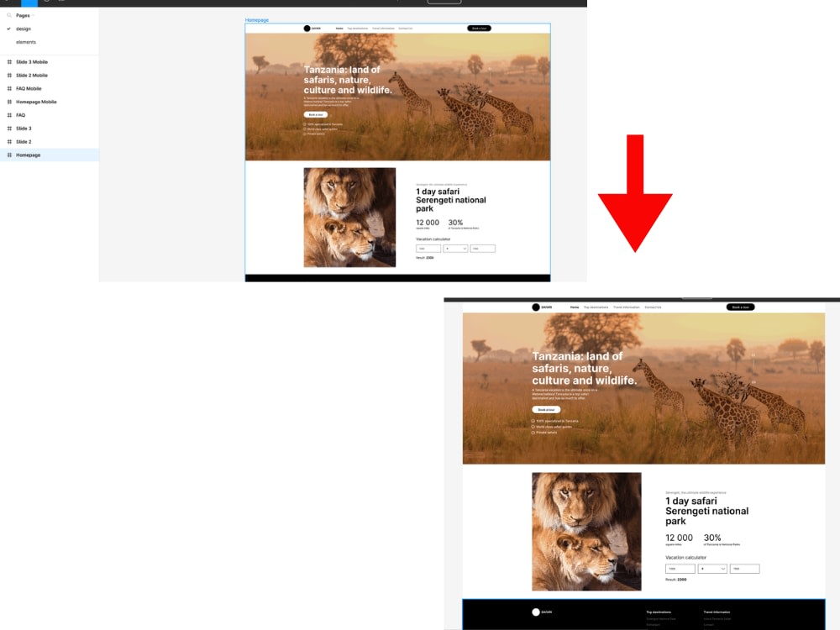Click Travel information heading in preview footer
Viewport: 840px width, 630px height.
pos(717,612)
